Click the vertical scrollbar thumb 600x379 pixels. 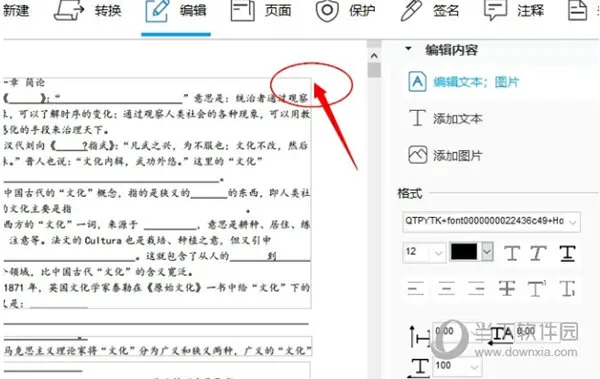pyautogui.click(x=374, y=70)
